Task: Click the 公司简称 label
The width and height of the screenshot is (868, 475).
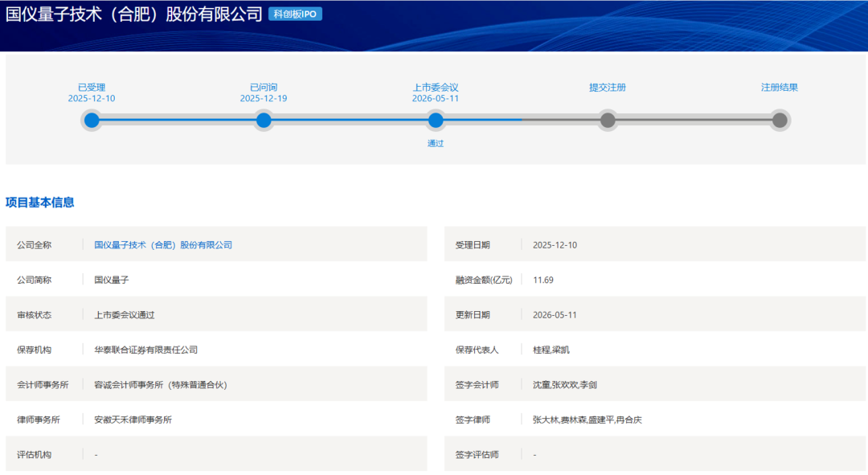Action: (35, 280)
